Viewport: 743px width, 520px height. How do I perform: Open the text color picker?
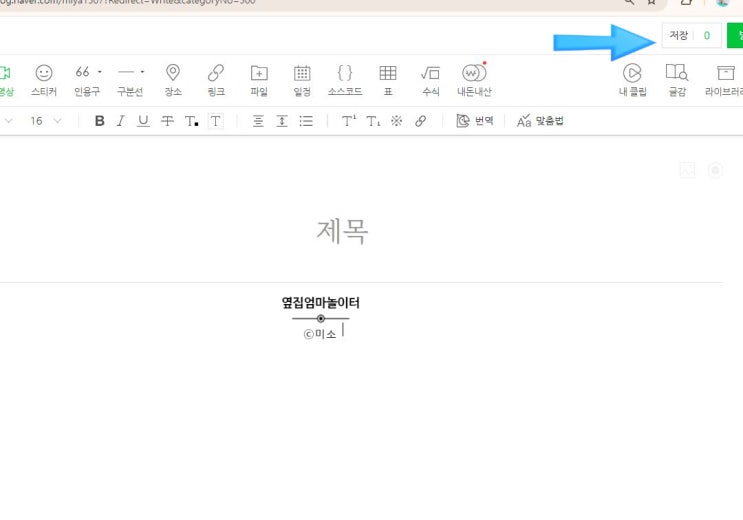191,121
